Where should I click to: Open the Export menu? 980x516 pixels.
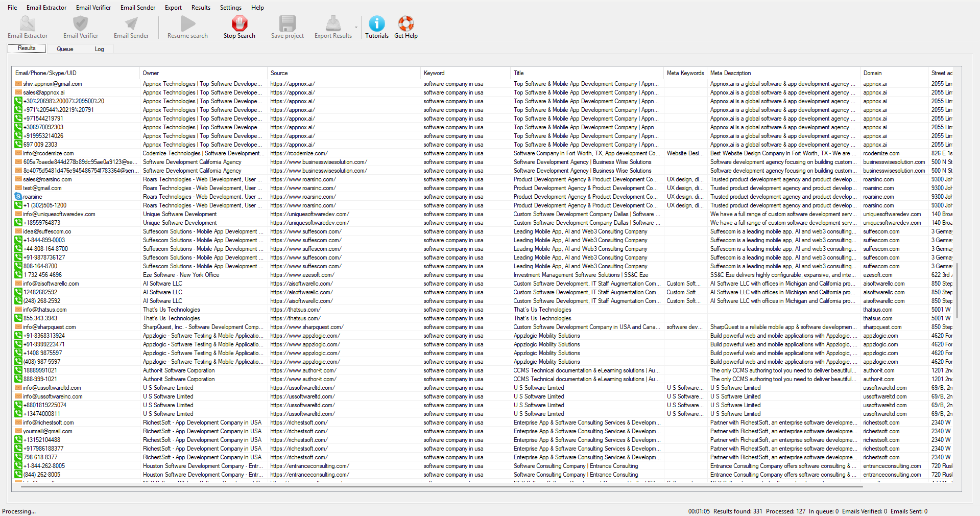(x=173, y=8)
